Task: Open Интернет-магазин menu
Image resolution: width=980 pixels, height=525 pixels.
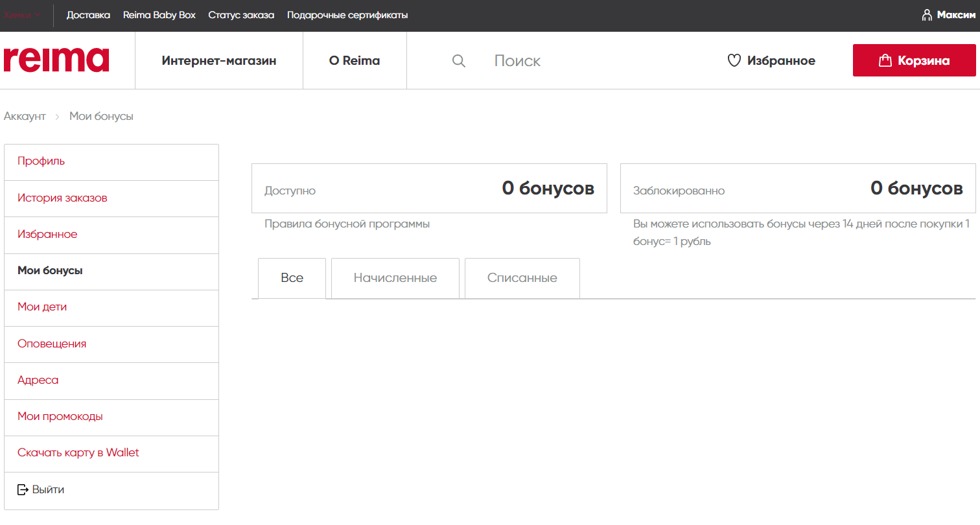Action: click(219, 61)
